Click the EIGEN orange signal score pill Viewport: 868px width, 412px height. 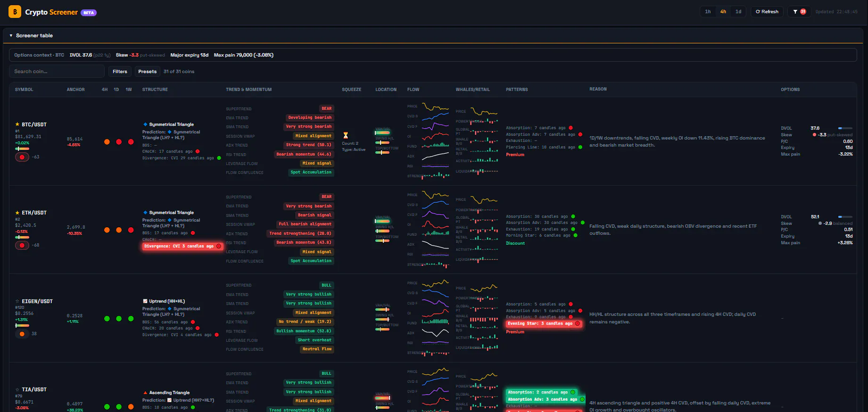(22, 334)
